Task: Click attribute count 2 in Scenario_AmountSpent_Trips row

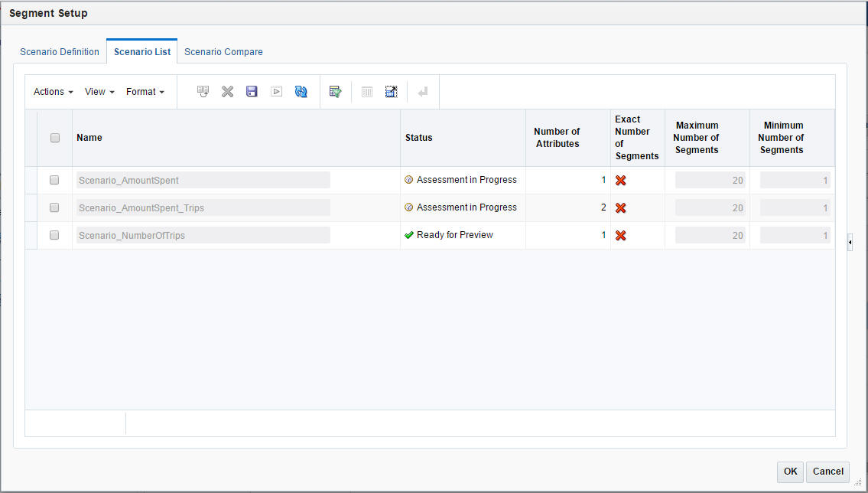Action: pyautogui.click(x=603, y=207)
